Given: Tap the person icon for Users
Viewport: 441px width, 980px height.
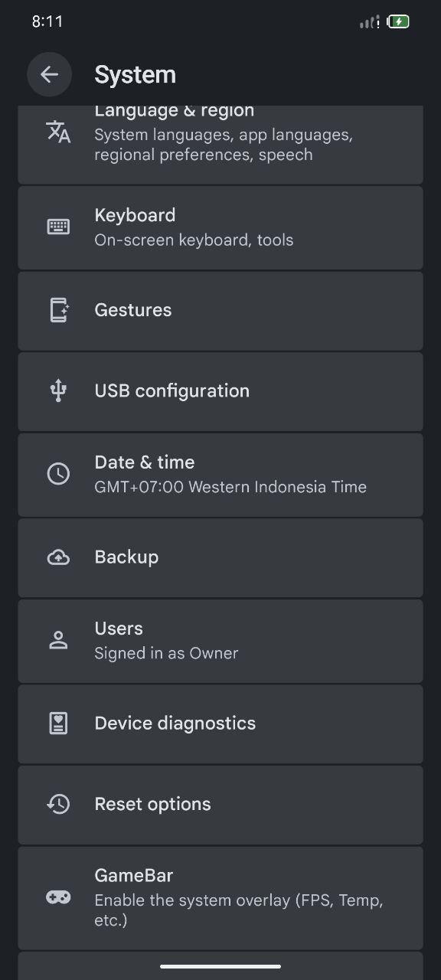Looking at the screenshot, I should tap(58, 641).
